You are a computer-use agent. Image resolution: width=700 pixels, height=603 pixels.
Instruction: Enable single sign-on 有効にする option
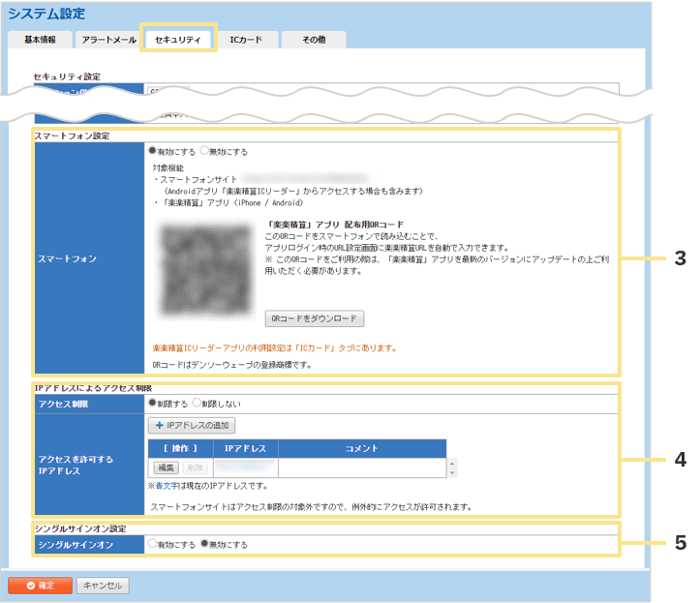152,544
